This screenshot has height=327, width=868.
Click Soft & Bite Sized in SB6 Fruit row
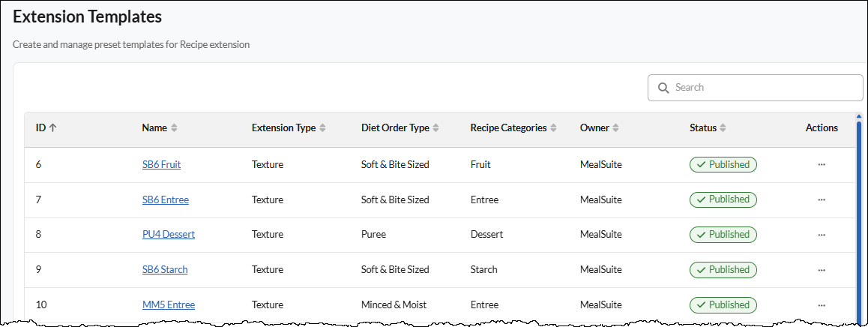point(395,164)
